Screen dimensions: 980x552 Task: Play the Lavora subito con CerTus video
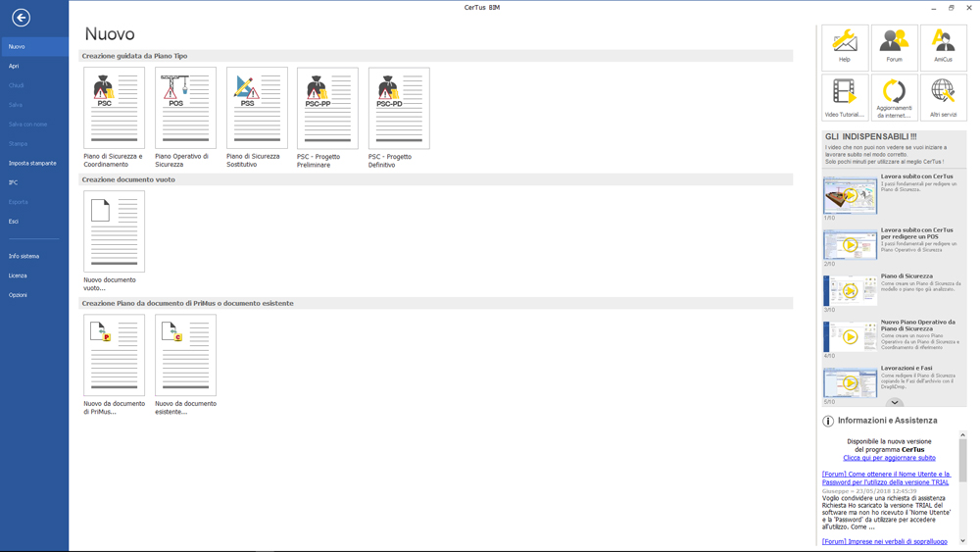click(850, 195)
